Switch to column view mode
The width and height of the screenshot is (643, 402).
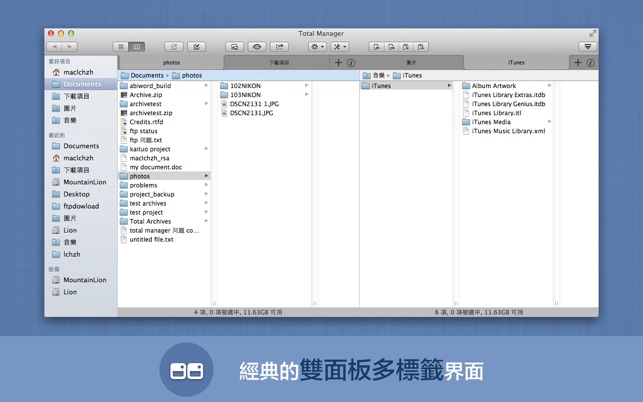(x=136, y=47)
